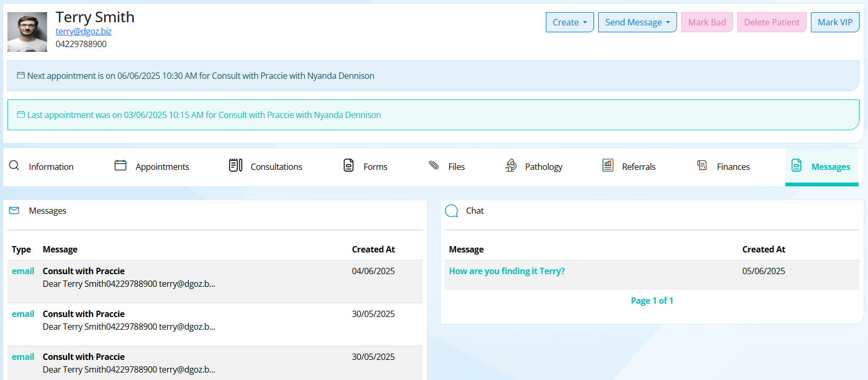Click the Messages table 'Type' column header
This screenshot has width=868, height=380.
coord(21,249)
